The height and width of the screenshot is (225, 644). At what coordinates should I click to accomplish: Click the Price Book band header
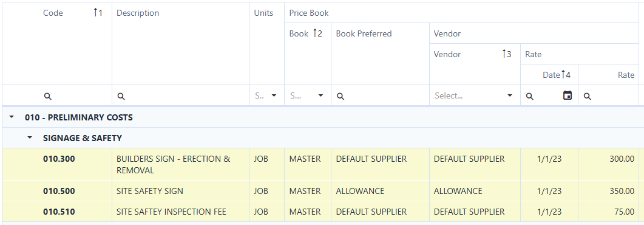point(462,13)
